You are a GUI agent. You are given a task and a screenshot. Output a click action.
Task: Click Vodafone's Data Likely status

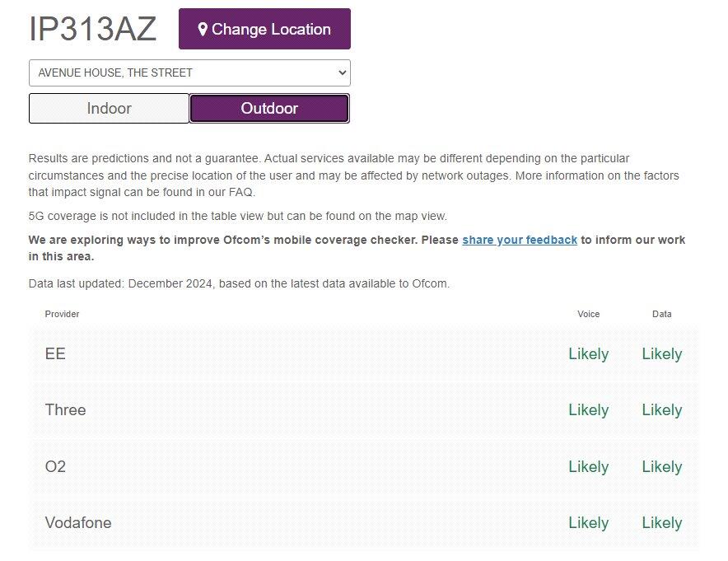point(662,523)
